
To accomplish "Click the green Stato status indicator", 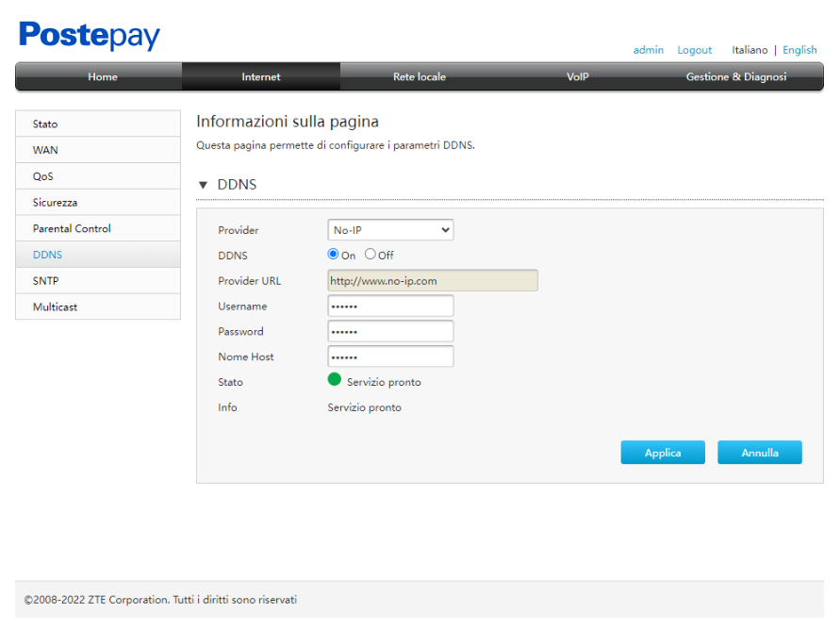I will point(334,380).
